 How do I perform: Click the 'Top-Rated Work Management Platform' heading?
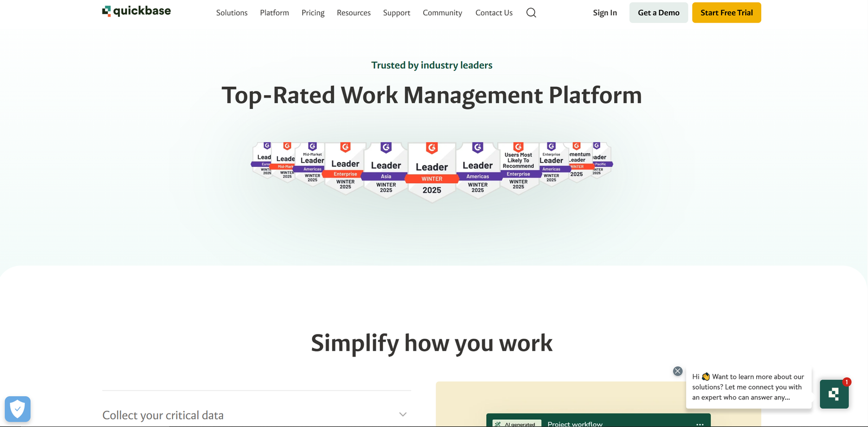432,95
